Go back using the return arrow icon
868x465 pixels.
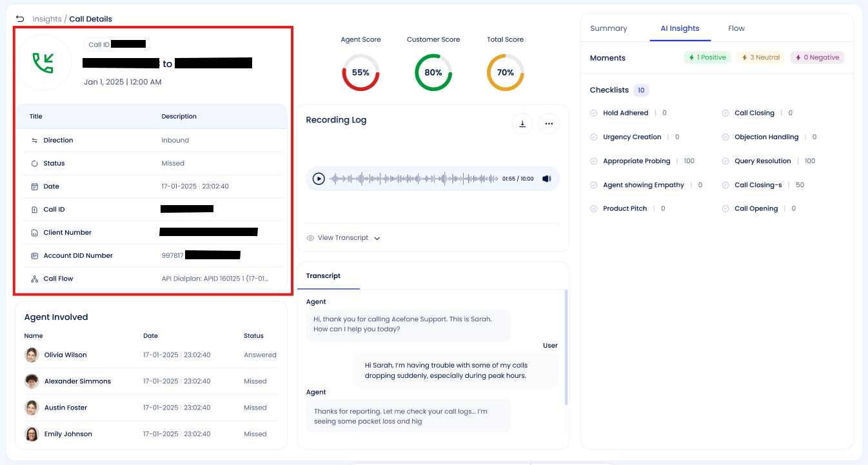[x=20, y=19]
